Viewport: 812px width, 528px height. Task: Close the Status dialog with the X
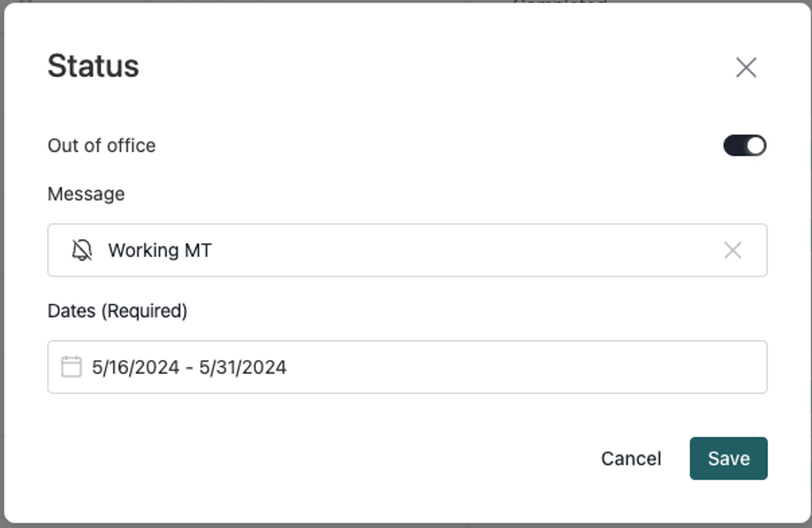pos(746,67)
